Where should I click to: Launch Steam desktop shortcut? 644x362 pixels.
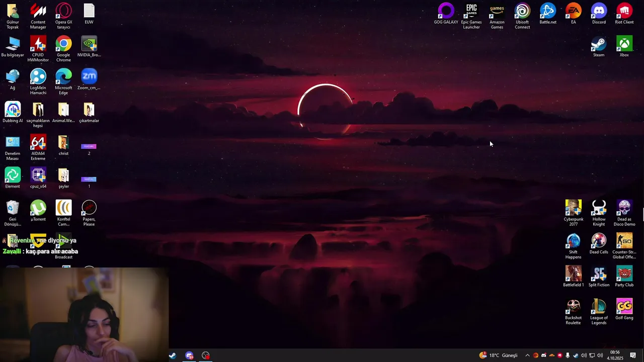coord(599,46)
